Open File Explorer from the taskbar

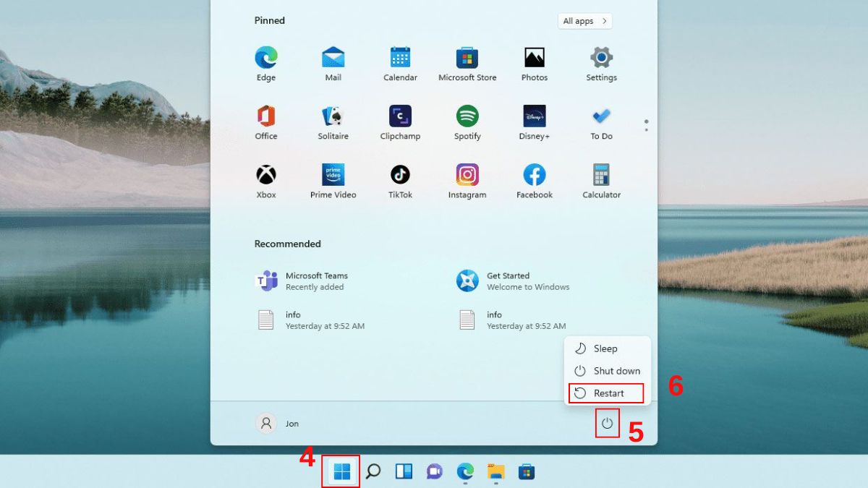pos(495,472)
